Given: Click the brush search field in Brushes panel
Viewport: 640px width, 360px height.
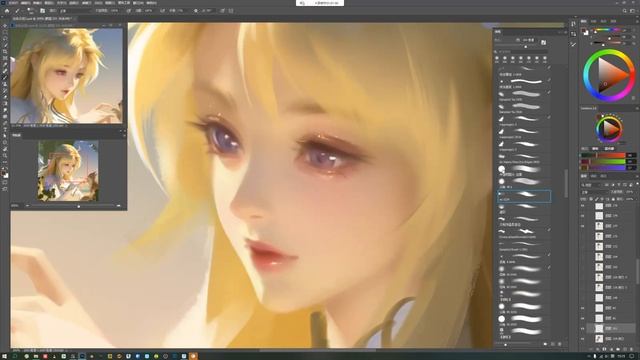Looking at the screenshot, I should coord(521,52).
